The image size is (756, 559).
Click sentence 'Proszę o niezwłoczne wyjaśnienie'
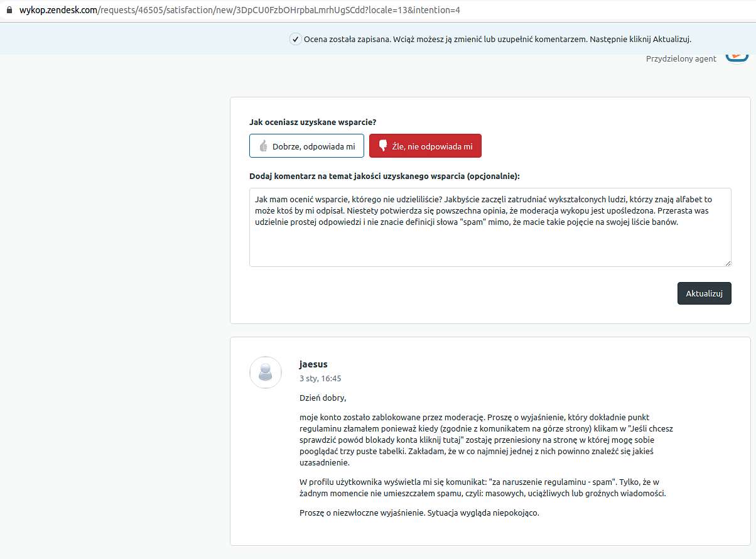click(x=419, y=513)
